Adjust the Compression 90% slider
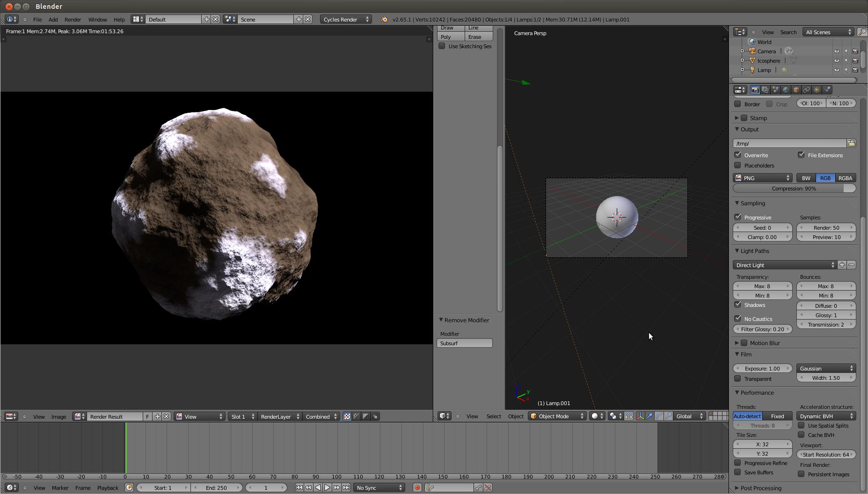This screenshot has height=494, width=868. [x=794, y=188]
